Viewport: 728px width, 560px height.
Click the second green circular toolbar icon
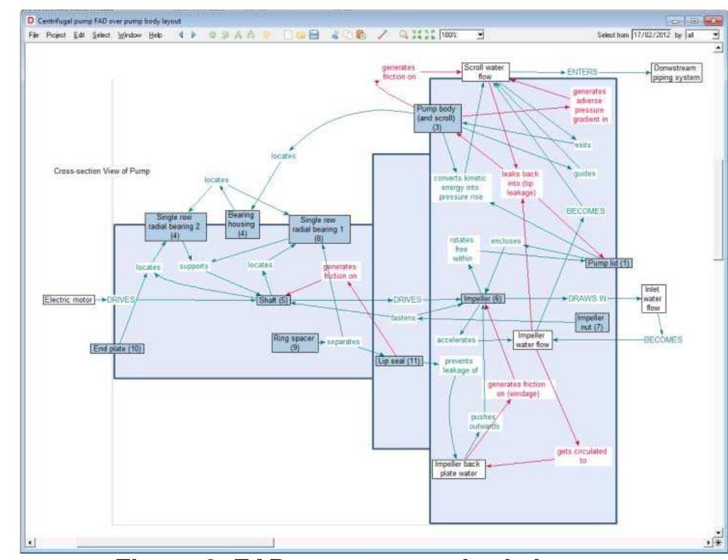(225, 35)
